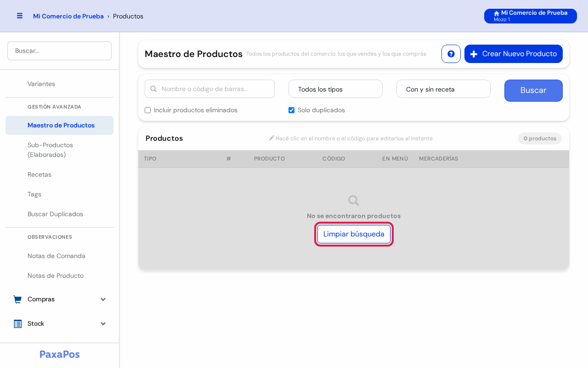
Task: Click the MERCADERÍAS column header
Action: [x=439, y=159]
